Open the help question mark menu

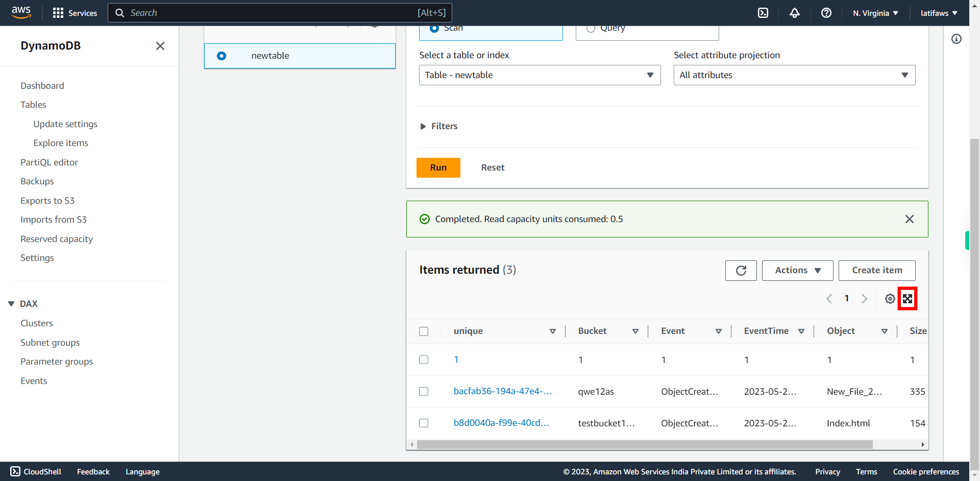(826, 13)
